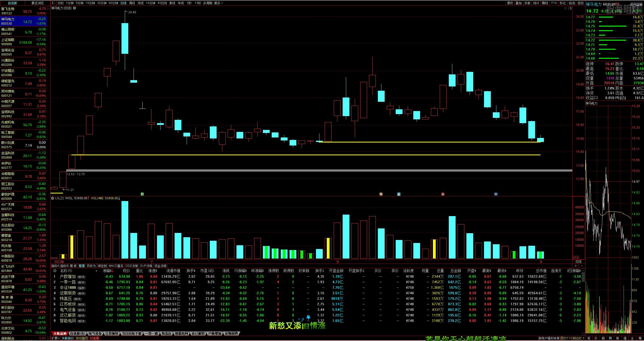Image resolution: width=644 pixels, height=341 pixels.
Task: Click the 复权 toolbar button
Action: point(510,3)
